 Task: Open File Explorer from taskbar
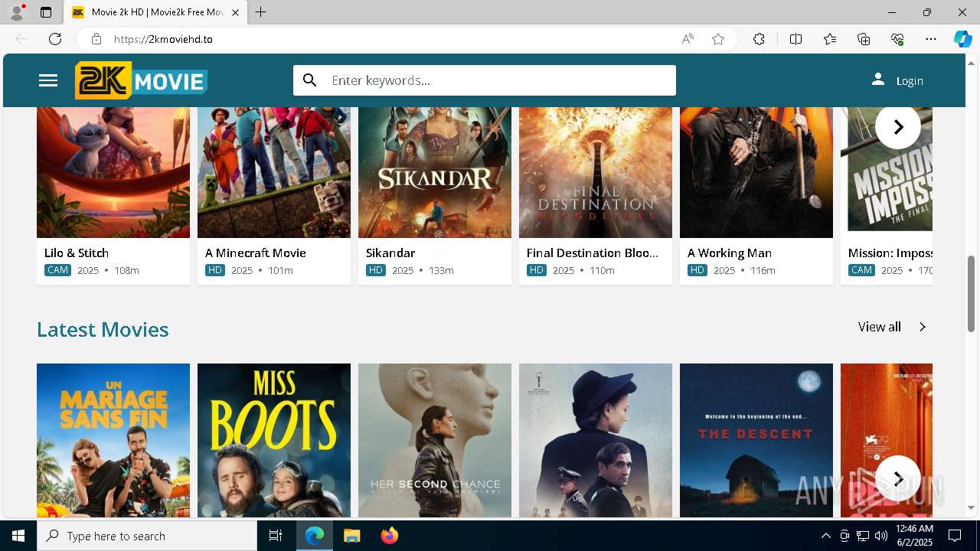(351, 536)
